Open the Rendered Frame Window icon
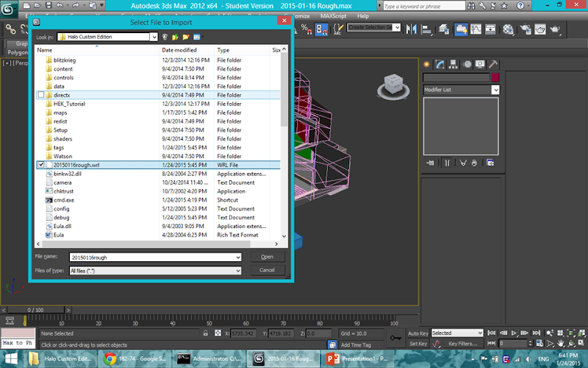 coord(540,29)
